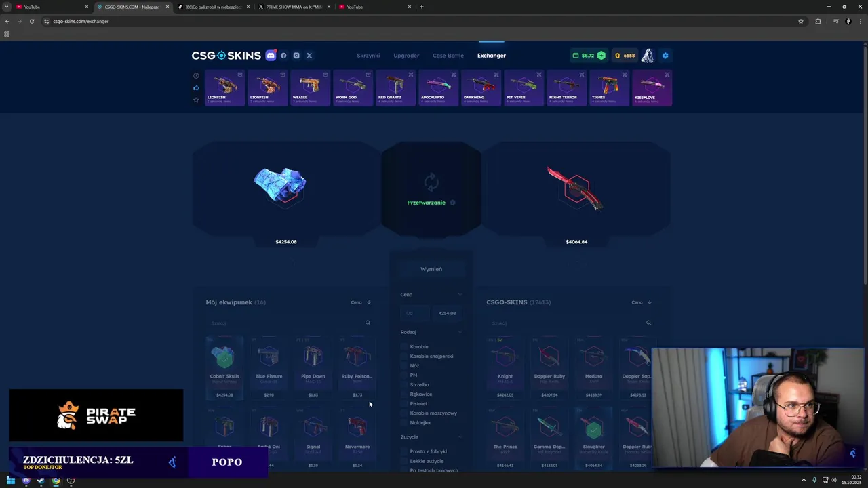The height and width of the screenshot is (488, 868).
Task: Open the tab search dropdown in browser
Action: [x=7, y=7]
